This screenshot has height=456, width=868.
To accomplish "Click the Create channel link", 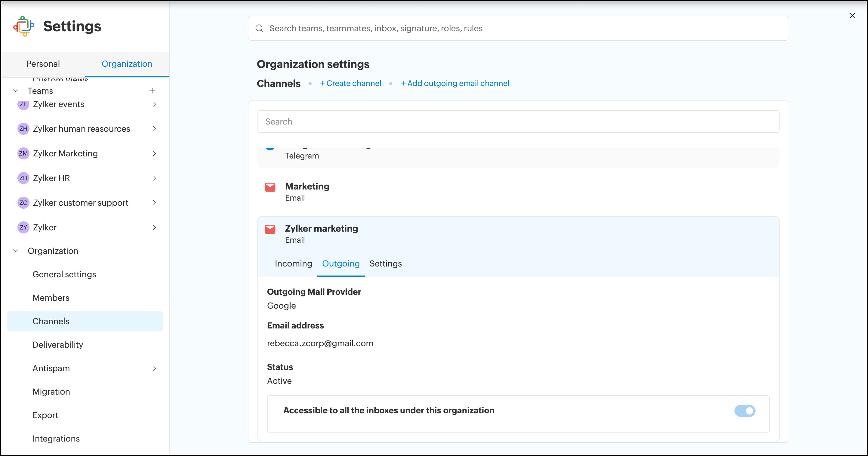I will tap(350, 83).
